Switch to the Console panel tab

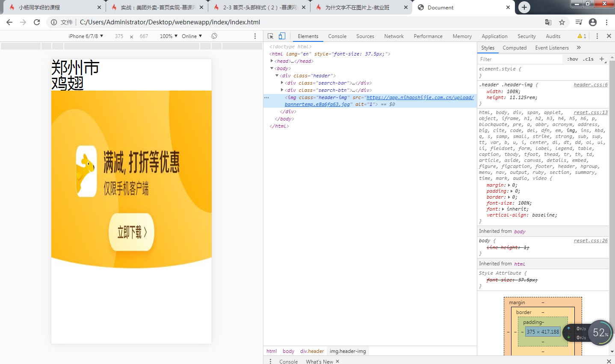point(337,36)
